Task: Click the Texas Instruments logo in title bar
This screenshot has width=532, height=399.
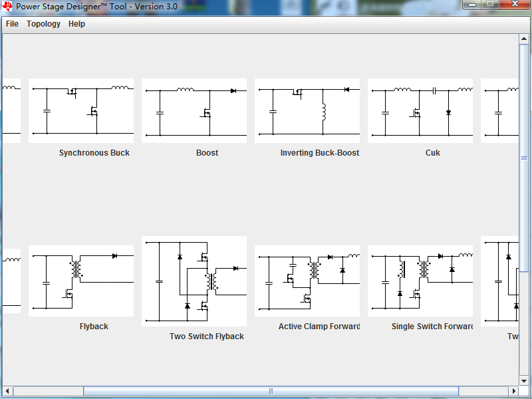Action: 7,6
